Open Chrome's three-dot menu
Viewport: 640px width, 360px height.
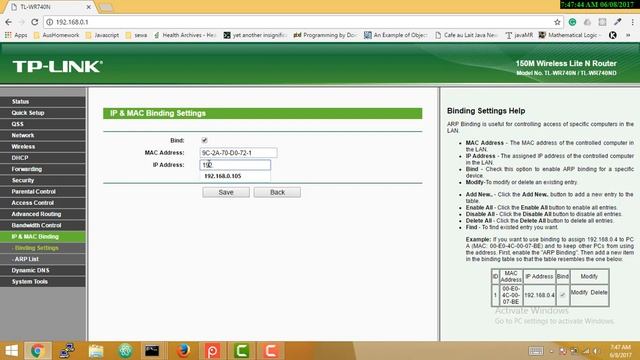[632, 22]
